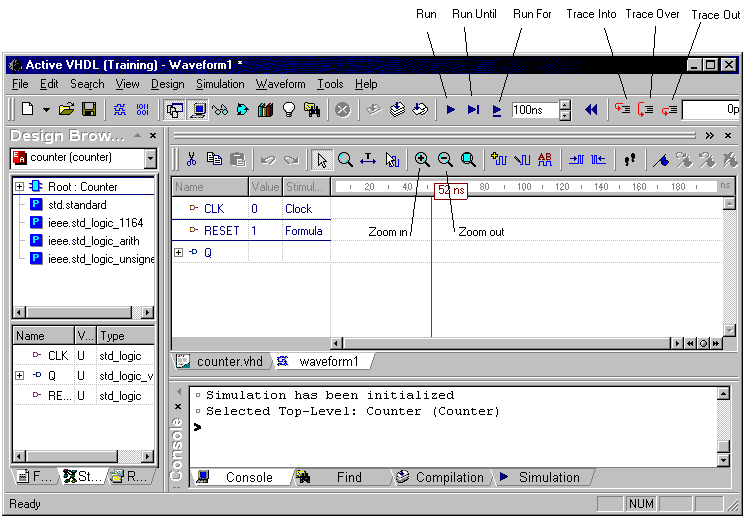Increase the simulation step time value
The width and height of the screenshot is (744, 517).
[565, 105]
